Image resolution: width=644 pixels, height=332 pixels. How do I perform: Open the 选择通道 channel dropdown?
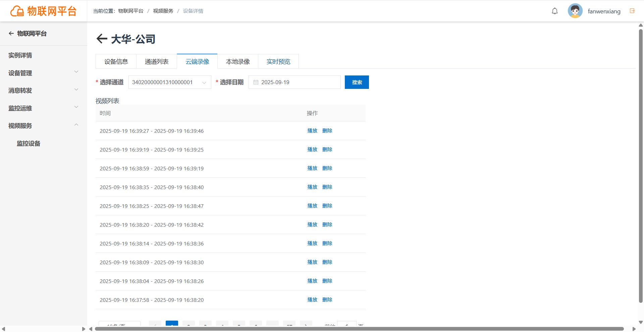click(x=170, y=82)
